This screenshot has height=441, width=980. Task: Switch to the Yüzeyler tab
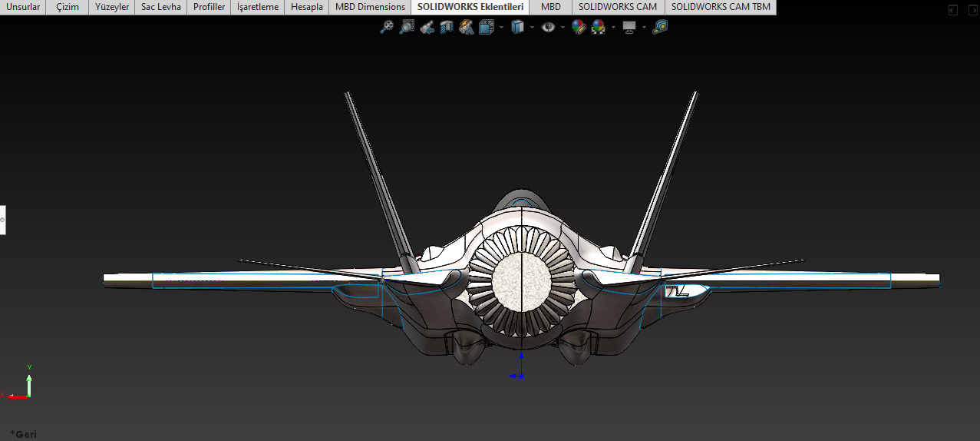112,7
